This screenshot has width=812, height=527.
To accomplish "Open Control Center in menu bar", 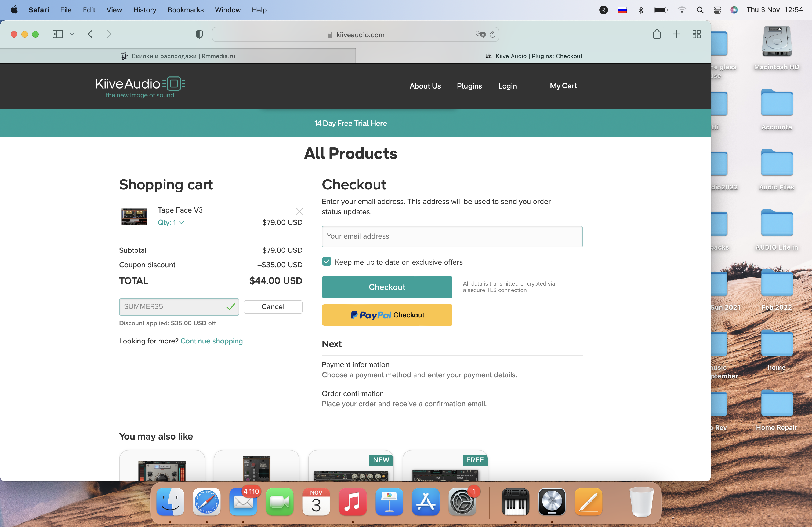I will point(717,10).
